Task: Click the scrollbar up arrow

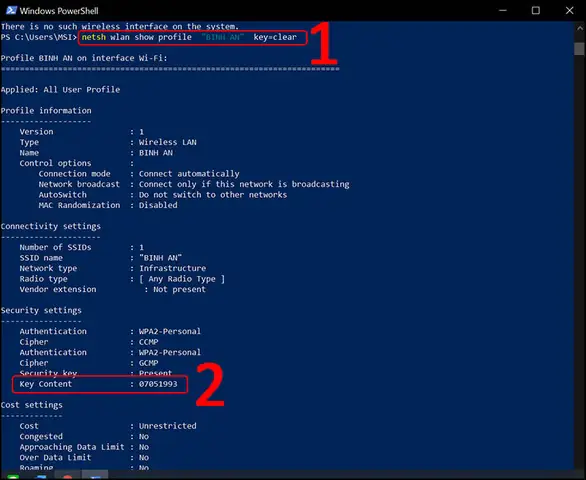Action: [x=580, y=28]
